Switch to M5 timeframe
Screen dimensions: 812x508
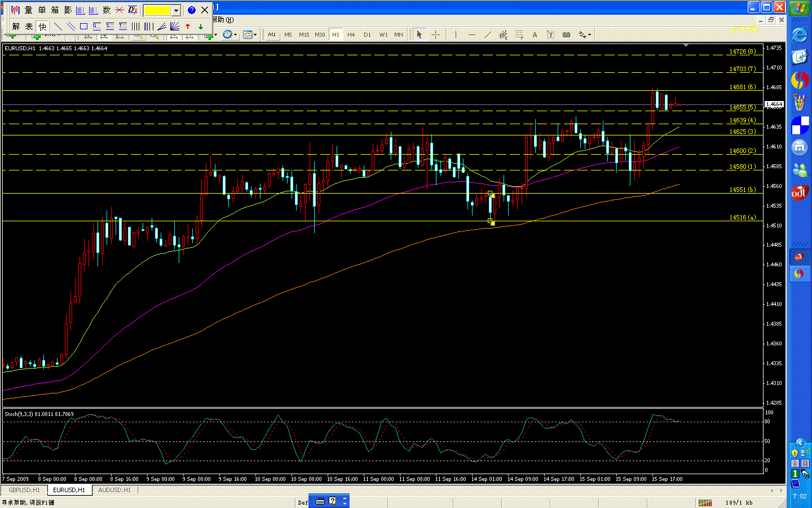coord(288,35)
